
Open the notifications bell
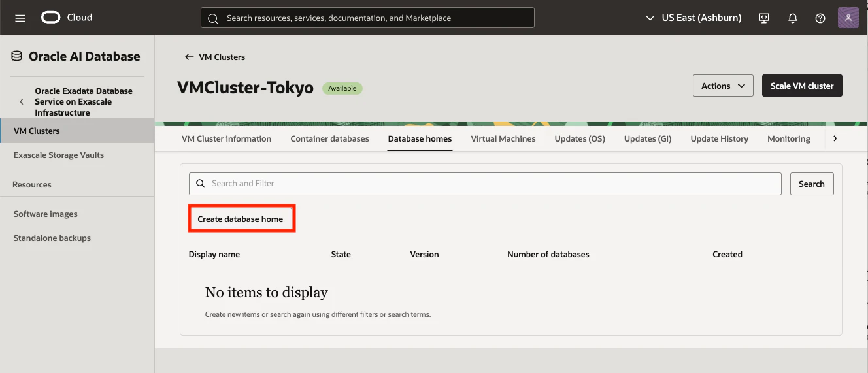coord(793,18)
